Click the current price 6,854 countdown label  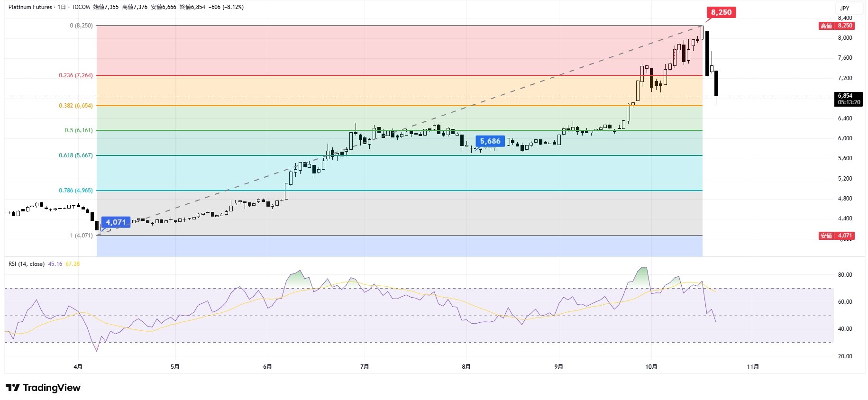point(848,99)
